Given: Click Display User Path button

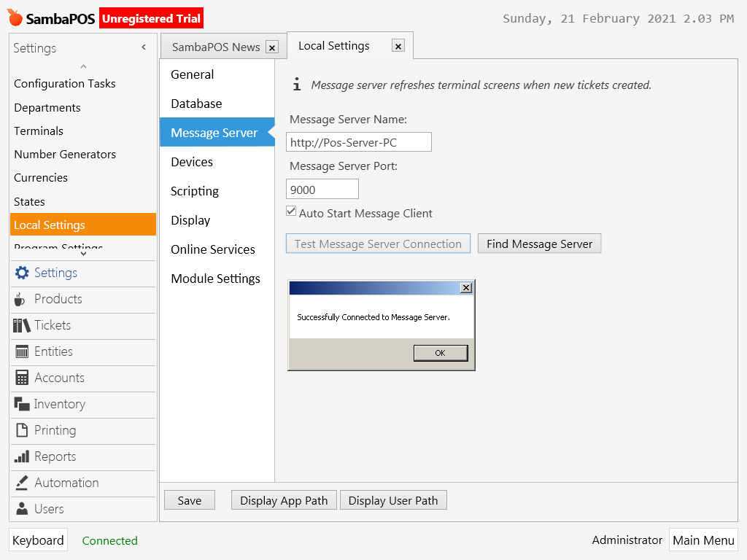Looking at the screenshot, I should 393,500.
